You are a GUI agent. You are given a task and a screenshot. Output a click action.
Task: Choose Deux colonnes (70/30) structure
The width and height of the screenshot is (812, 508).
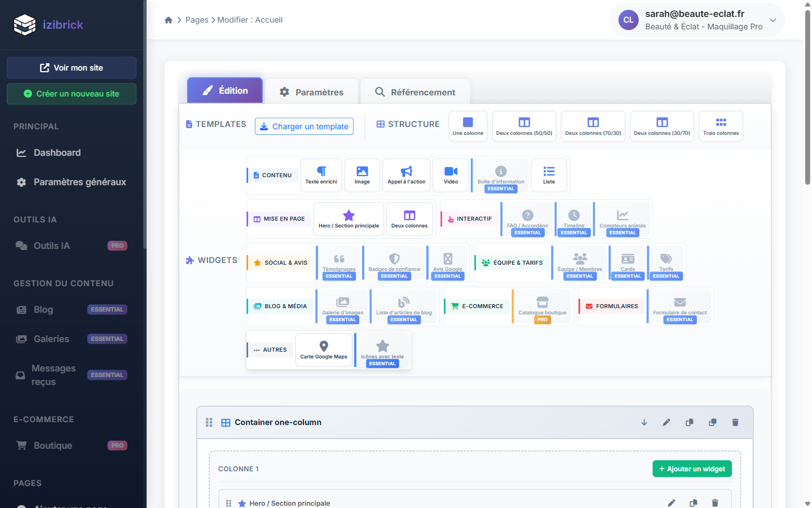[x=593, y=126]
